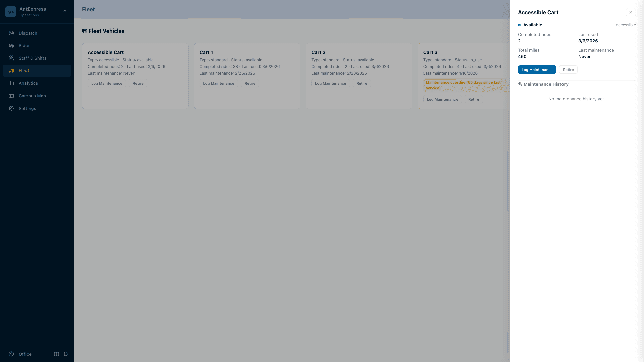Open Staff & Shifts via people icon

click(11, 58)
